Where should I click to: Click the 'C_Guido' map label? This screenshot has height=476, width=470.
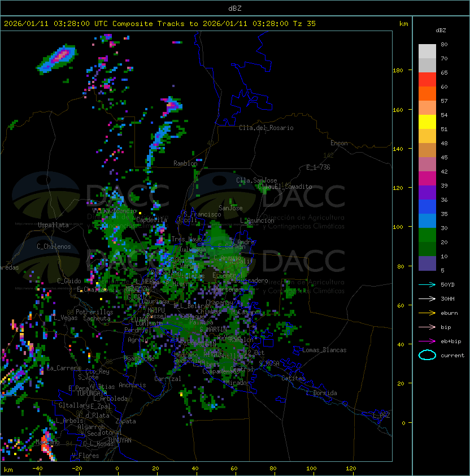[x=69, y=281]
